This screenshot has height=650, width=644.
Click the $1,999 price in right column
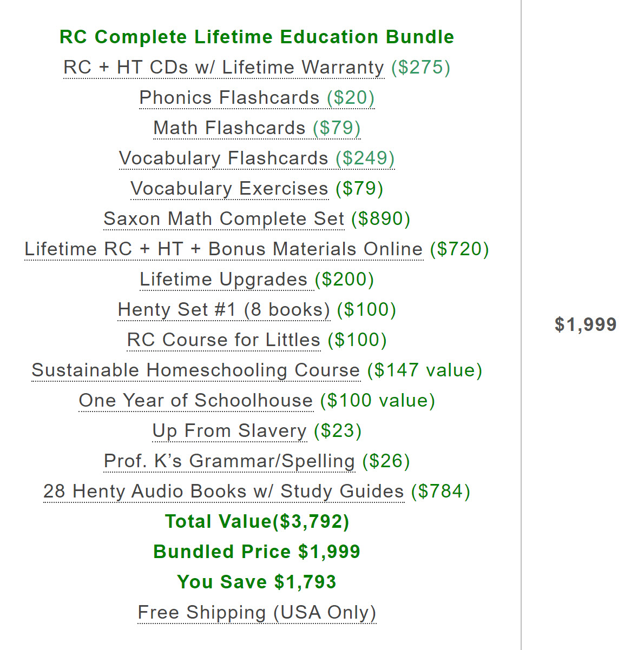tap(586, 324)
